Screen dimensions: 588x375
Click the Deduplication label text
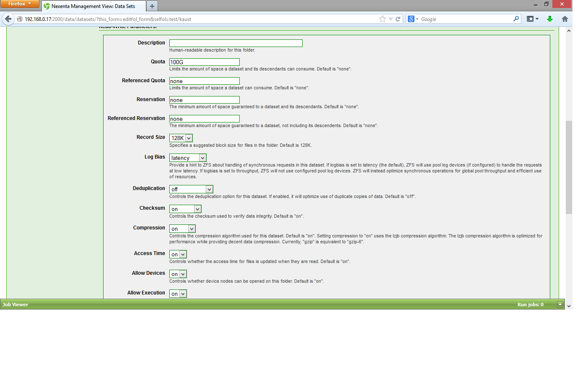point(149,188)
